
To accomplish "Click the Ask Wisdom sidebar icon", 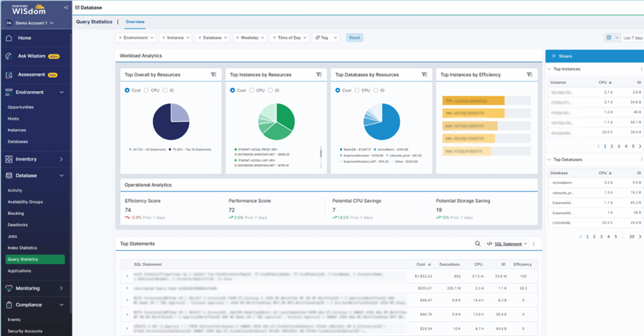I will pos(9,55).
